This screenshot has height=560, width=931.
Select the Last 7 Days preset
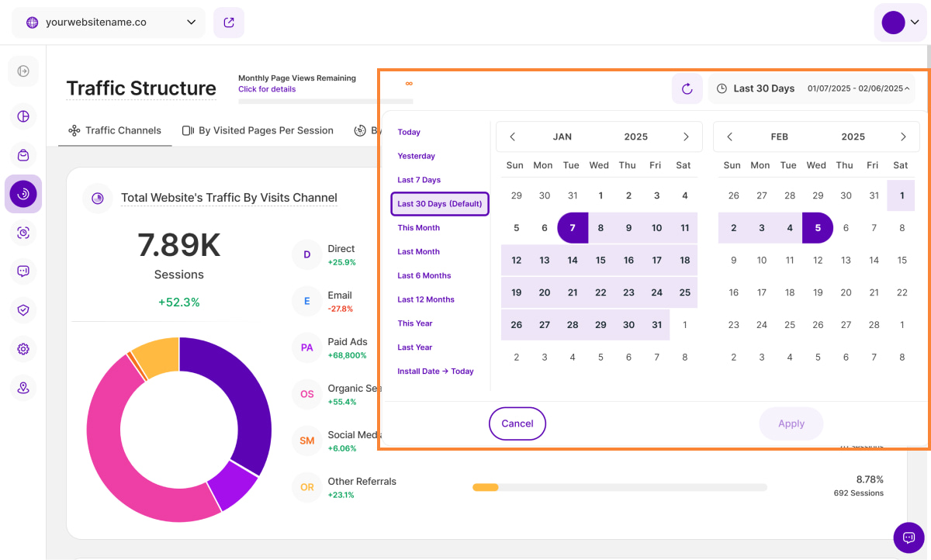[419, 180]
